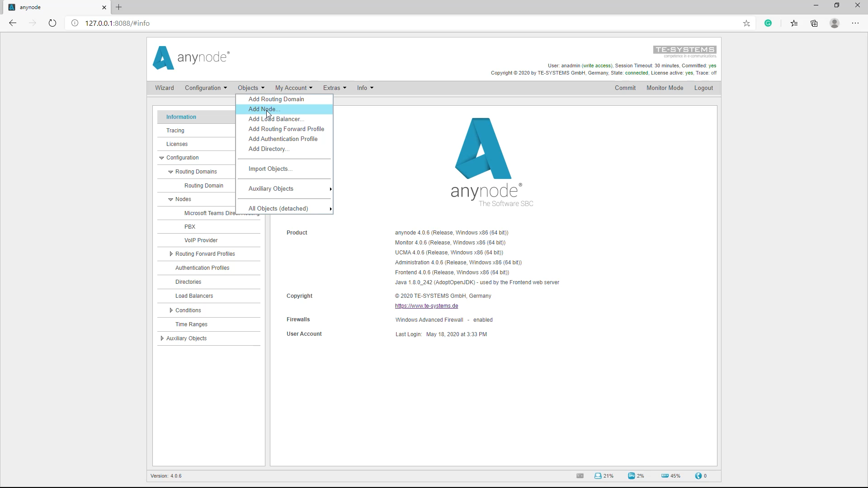Open Authentication Profiles in sidebar
868x488 pixels.
point(202,268)
